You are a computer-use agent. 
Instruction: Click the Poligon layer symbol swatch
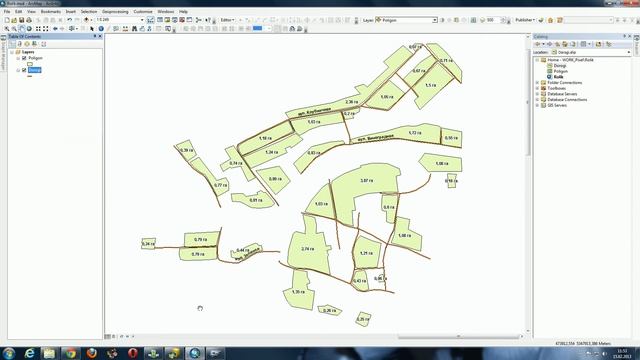30,64
